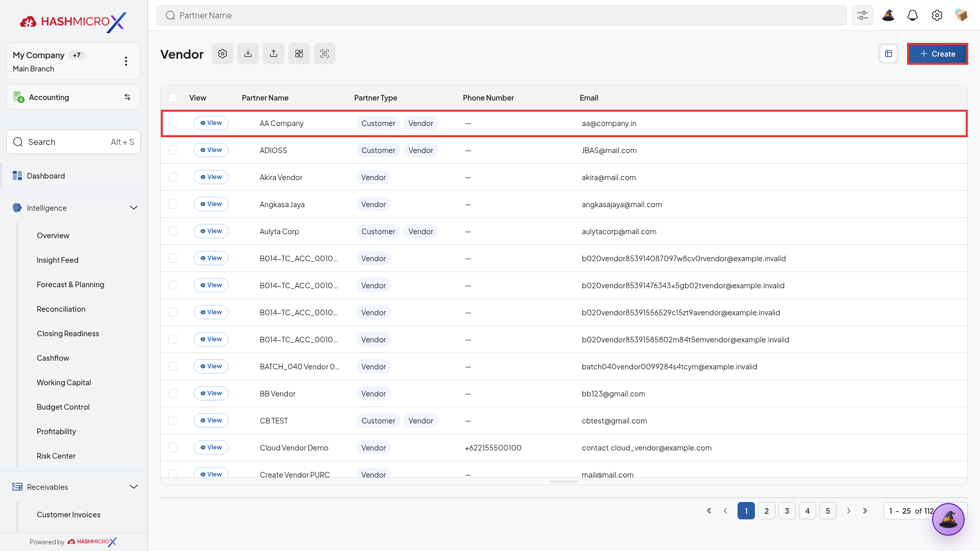Open the grid layout icon in the Vendor toolbar
The width and height of the screenshot is (980, 551).
(x=299, y=54)
